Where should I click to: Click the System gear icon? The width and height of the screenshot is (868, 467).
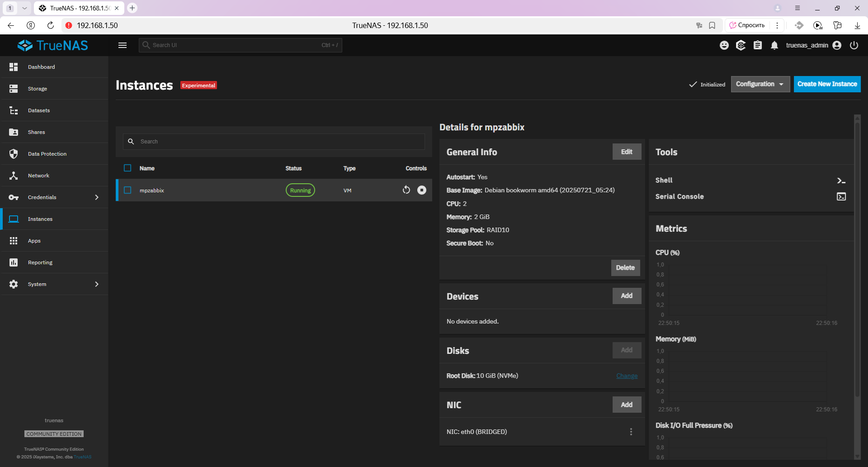point(14,284)
